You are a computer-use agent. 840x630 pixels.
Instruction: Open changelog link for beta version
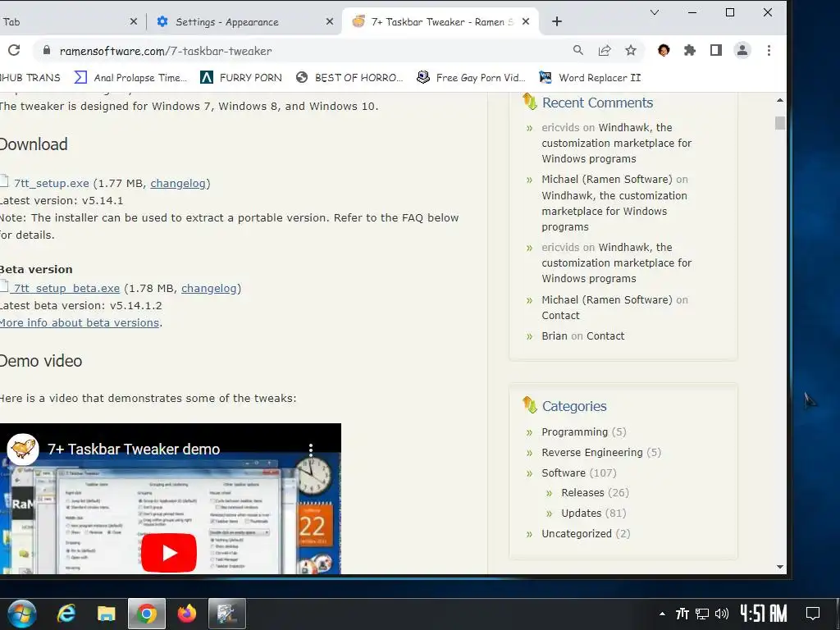click(x=209, y=288)
